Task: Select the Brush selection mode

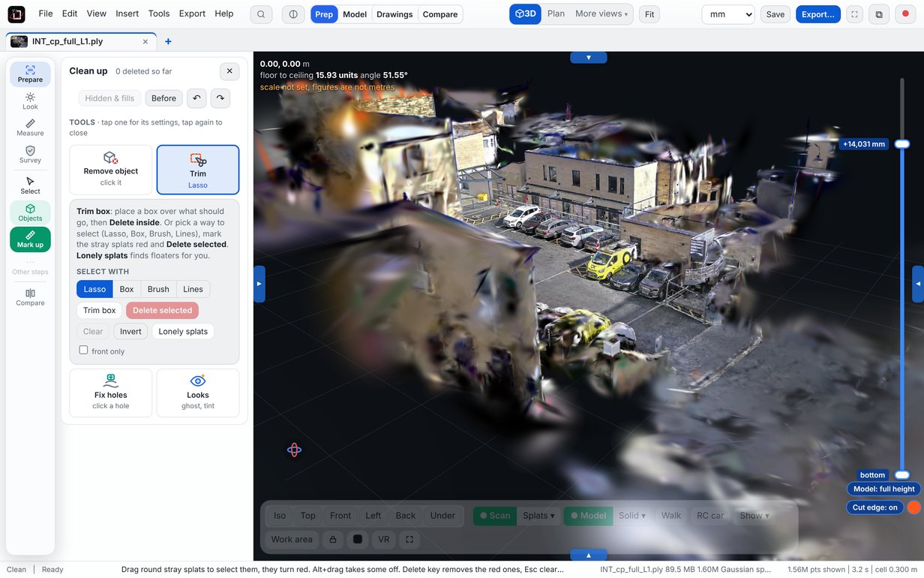Action: (x=158, y=289)
